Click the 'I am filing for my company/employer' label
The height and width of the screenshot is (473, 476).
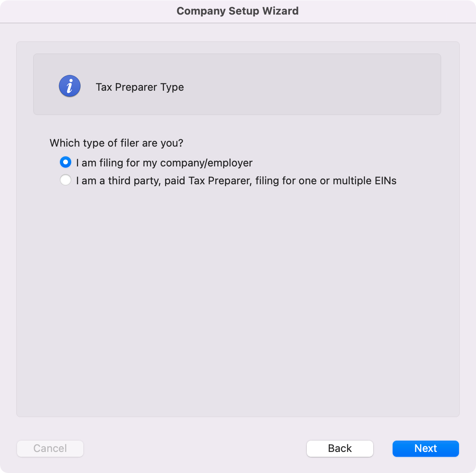[164, 163]
